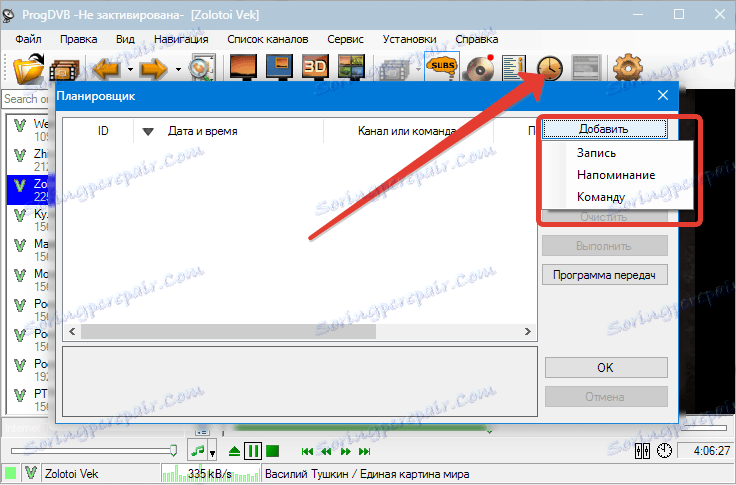Switch to the full-screen monitor icon
This screenshot has height=485, width=736.
coord(243,68)
